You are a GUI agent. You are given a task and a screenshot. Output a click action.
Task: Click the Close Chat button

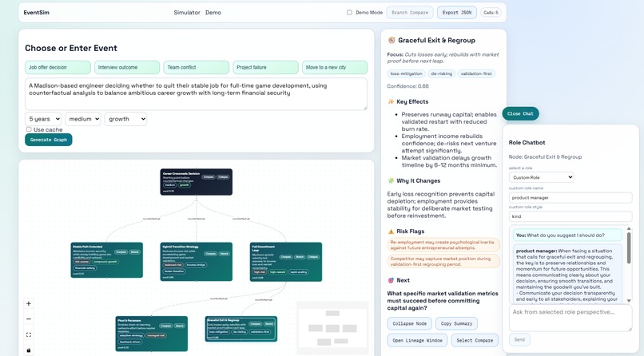(520, 113)
